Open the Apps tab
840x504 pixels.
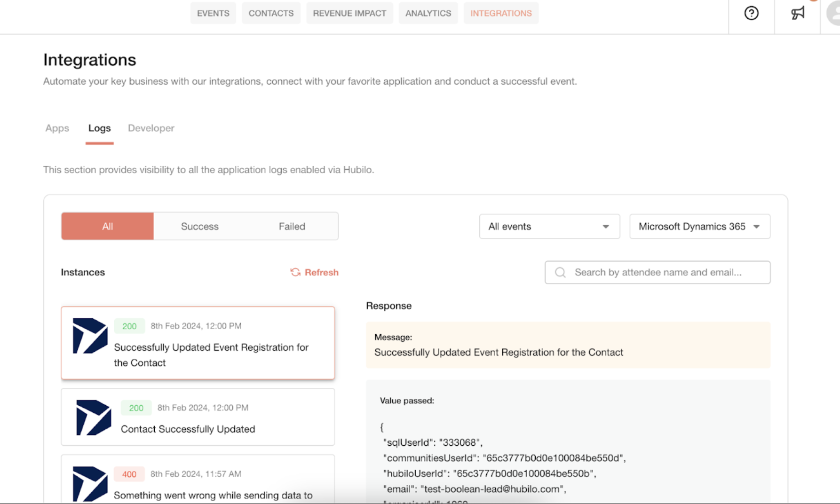(57, 128)
